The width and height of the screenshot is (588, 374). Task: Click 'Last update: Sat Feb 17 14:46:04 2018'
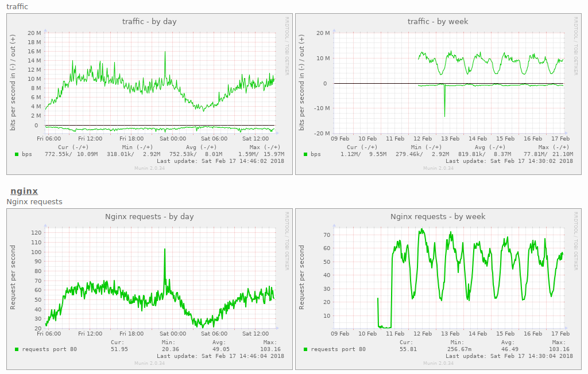(x=220, y=356)
